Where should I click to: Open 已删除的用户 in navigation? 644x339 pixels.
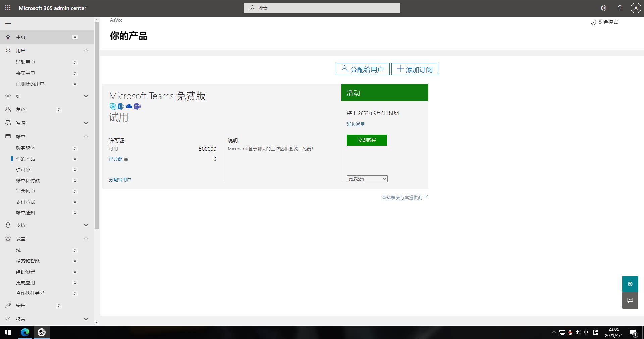click(30, 84)
